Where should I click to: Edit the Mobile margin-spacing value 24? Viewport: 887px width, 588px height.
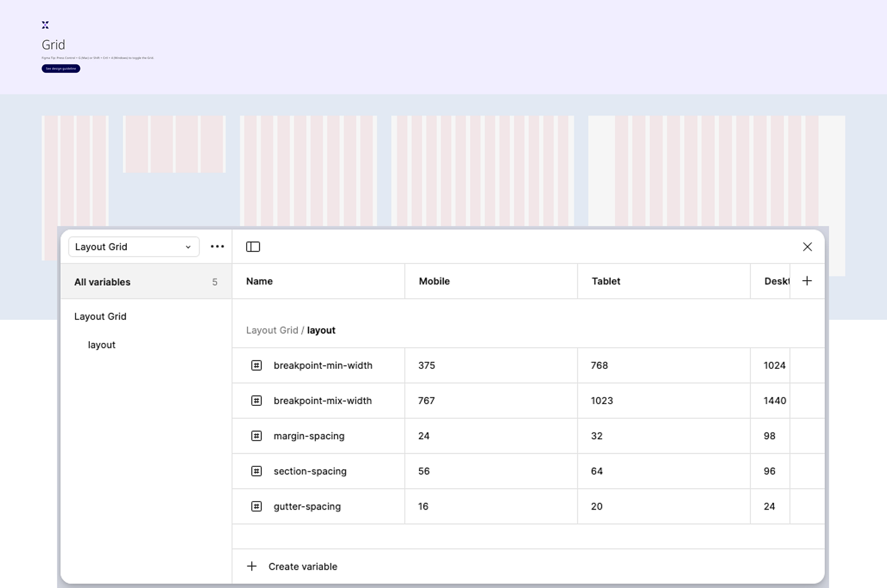(x=424, y=436)
